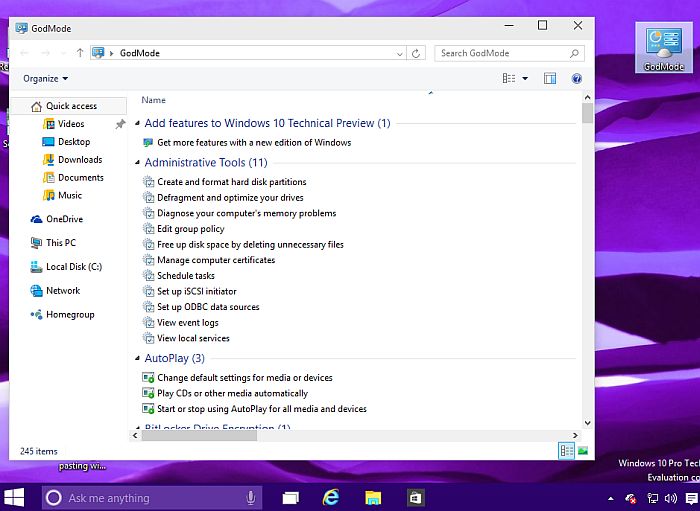Click the vertical scrollbar up arrow

(588, 97)
